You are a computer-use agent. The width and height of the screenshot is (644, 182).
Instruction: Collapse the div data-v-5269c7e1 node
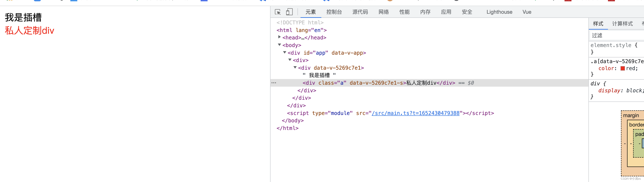(295, 67)
